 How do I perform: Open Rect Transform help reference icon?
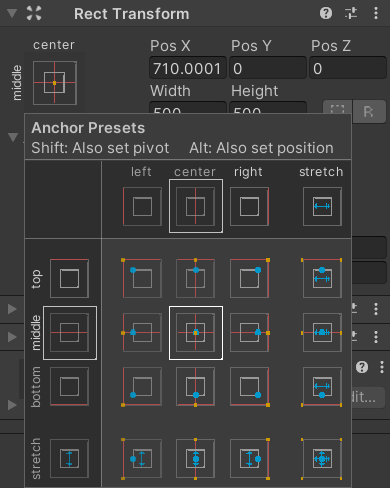[x=326, y=13]
